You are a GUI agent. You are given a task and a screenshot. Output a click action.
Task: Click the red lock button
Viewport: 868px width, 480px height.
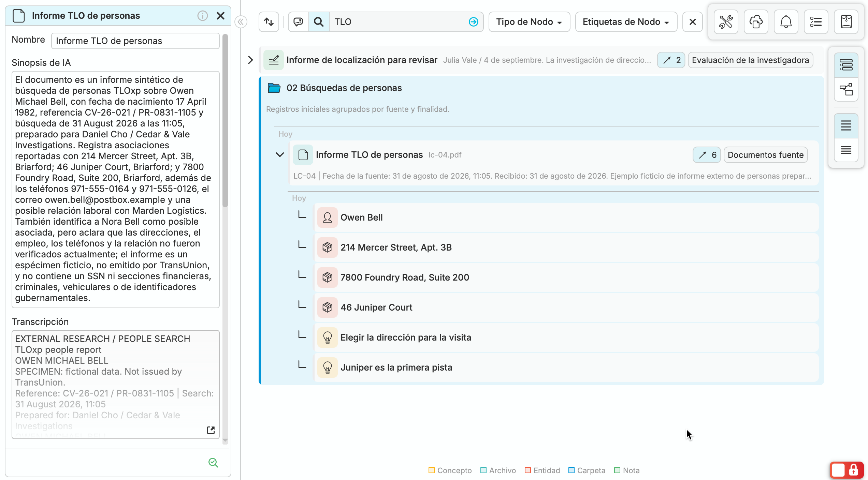[x=847, y=470]
